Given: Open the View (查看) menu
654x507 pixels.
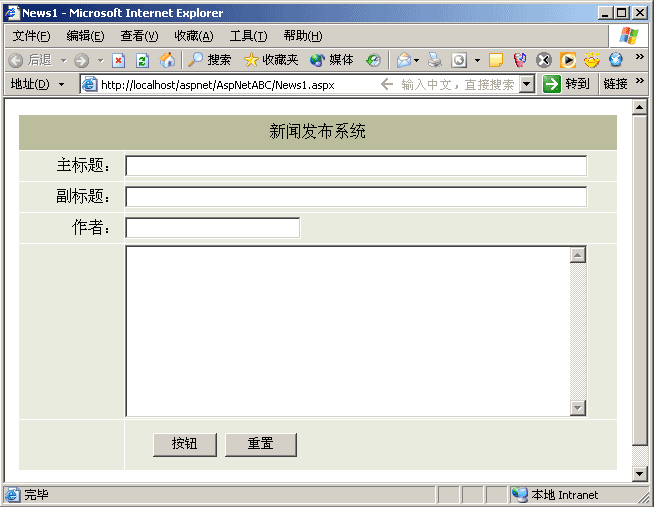Looking at the screenshot, I should pos(139,36).
